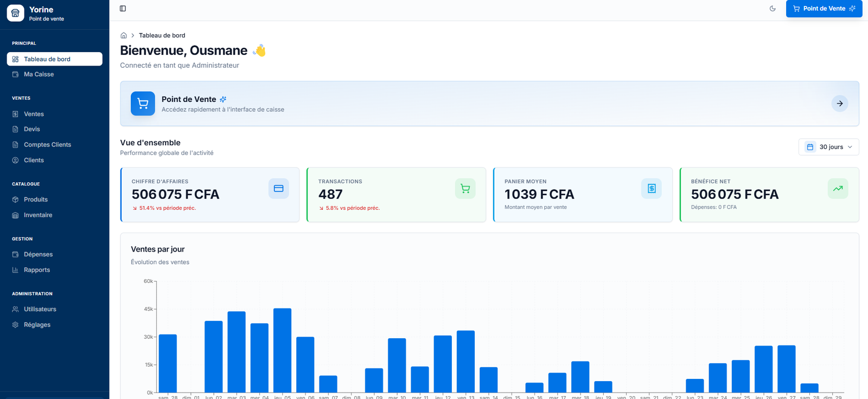This screenshot has width=868, height=399.
Task: Click the Réglages gear icon
Action: 15,325
